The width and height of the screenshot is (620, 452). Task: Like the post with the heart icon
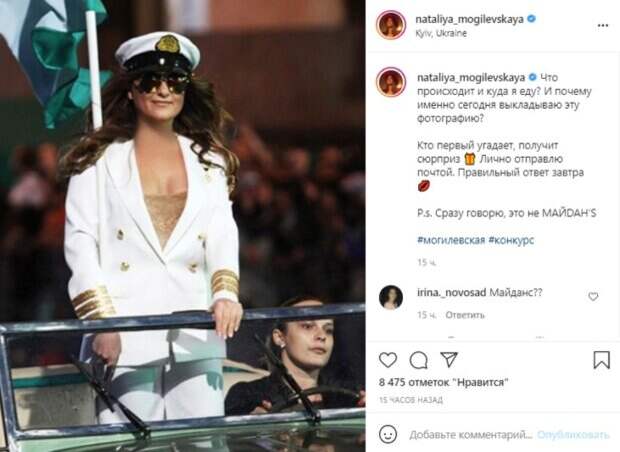388,360
